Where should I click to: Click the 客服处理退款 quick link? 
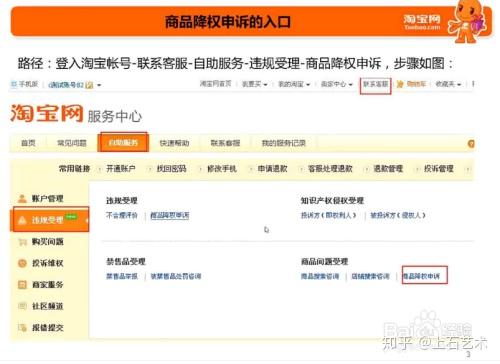pos(331,169)
